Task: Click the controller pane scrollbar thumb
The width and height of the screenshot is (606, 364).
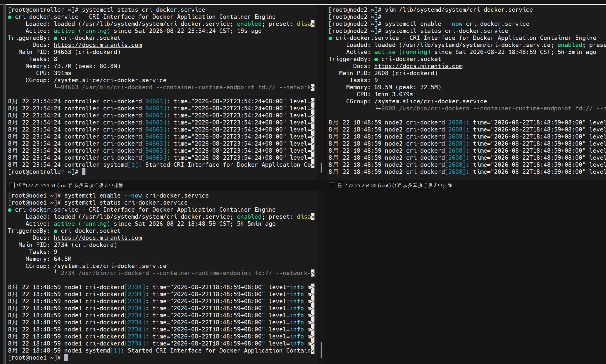Action: pos(321,168)
